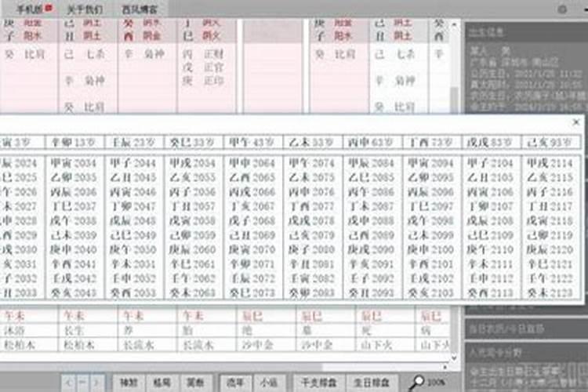Click the 100% zoom level value
Viewport: 588px width, 392px height.
coord(436,383)
